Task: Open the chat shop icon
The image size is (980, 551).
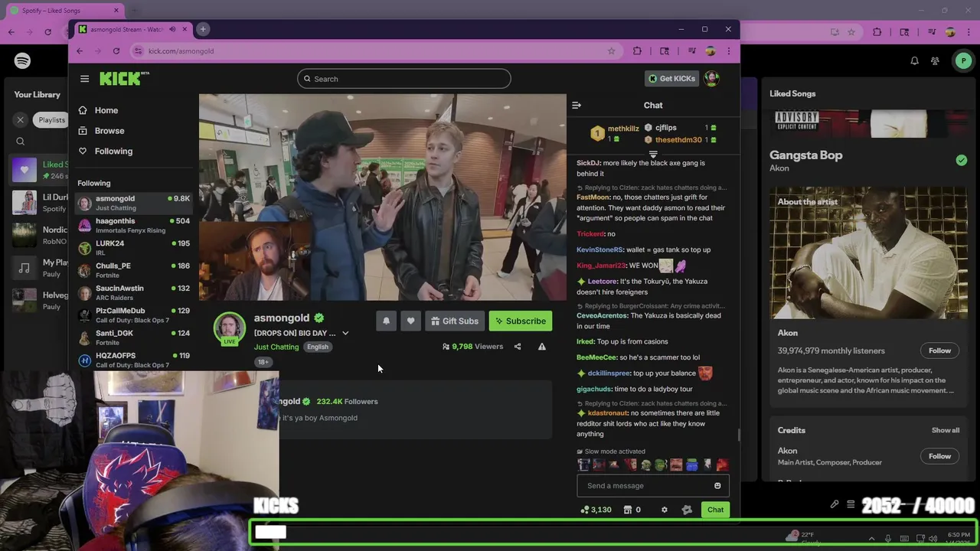Action: pyautogui.click(x=628, y=510)
